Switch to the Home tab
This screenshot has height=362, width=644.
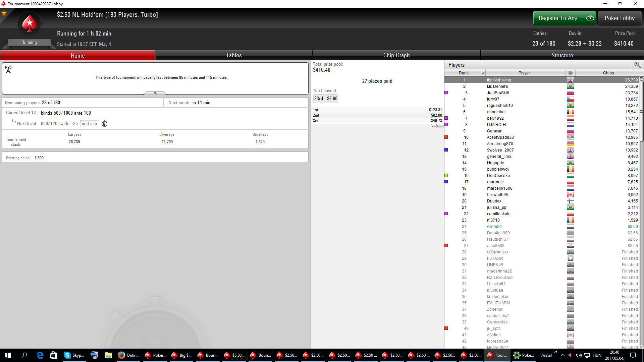tap(77, 55)
